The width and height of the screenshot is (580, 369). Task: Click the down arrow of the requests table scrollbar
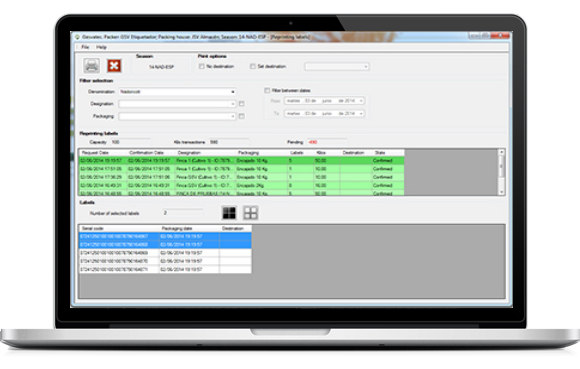[x=501, y=192]
